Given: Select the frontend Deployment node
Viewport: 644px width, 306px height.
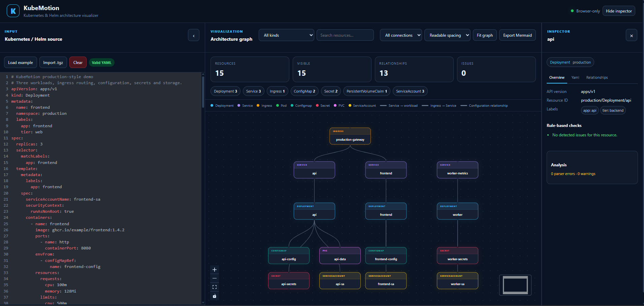Looking at the screenshot, I should tap(386, 211).
